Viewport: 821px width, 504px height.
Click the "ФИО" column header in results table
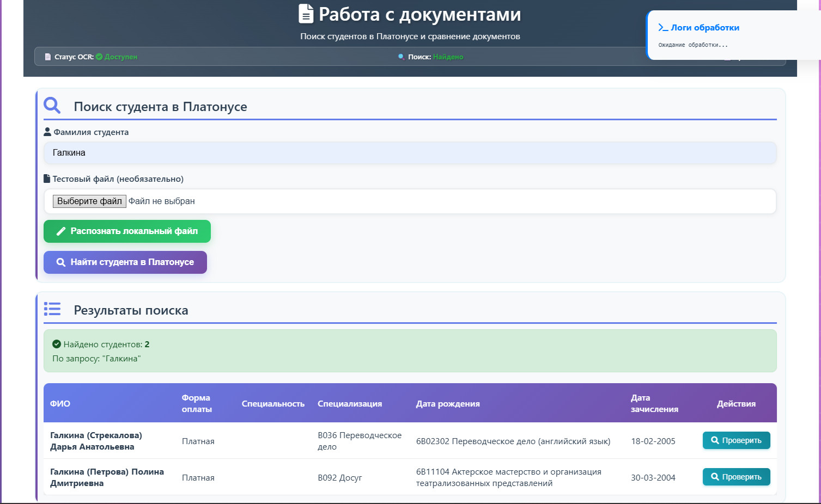click(x=59, y=403)
